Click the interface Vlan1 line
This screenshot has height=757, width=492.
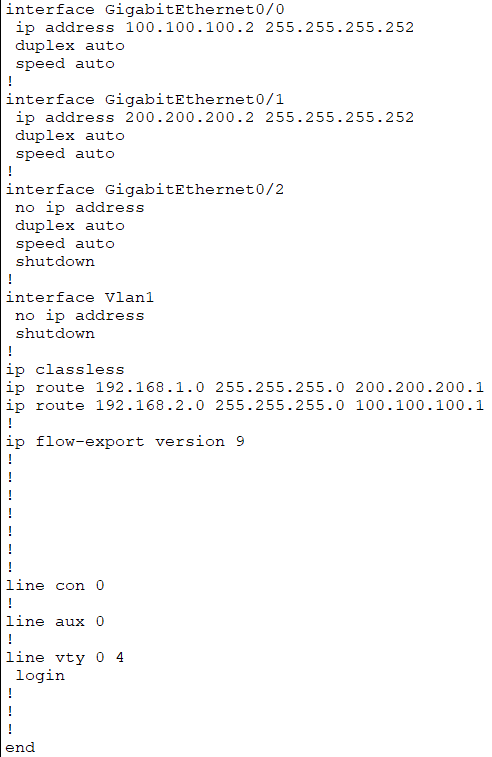point(80,297)
